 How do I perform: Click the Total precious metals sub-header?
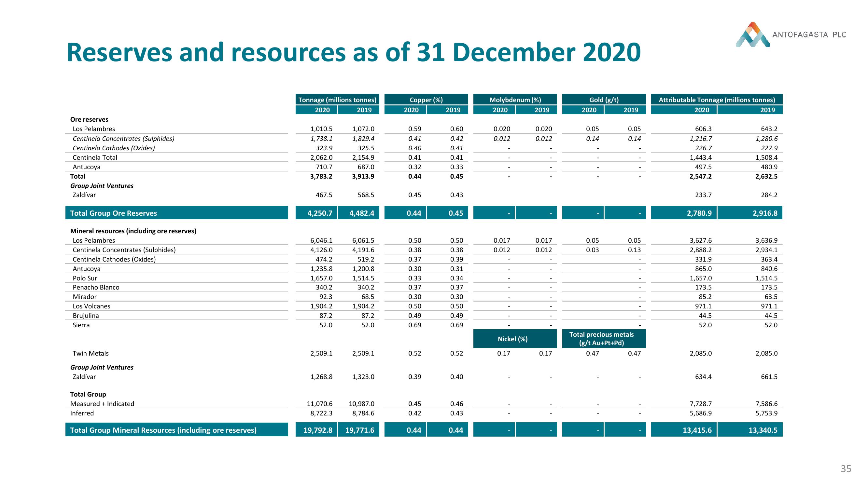604,339
